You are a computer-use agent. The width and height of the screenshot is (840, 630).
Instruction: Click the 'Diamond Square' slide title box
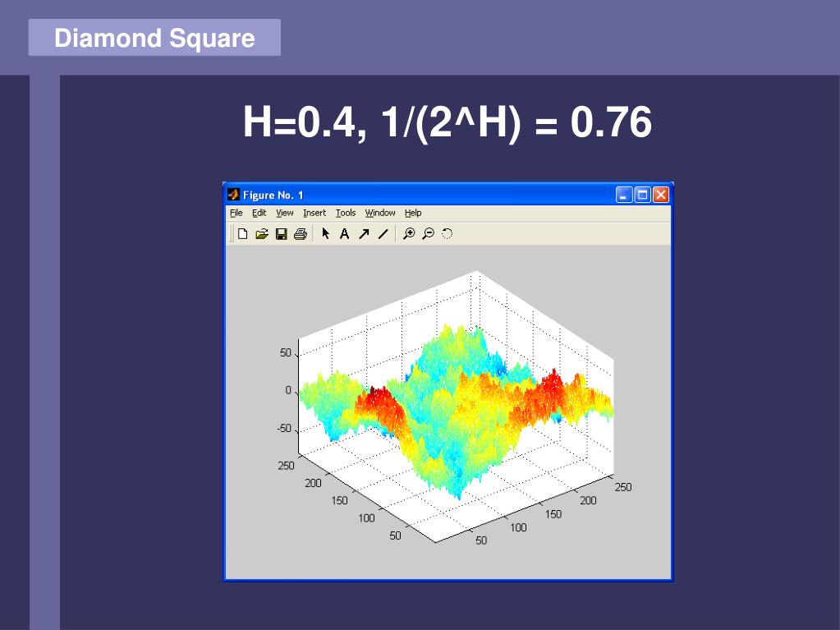(x=154, y=38)
